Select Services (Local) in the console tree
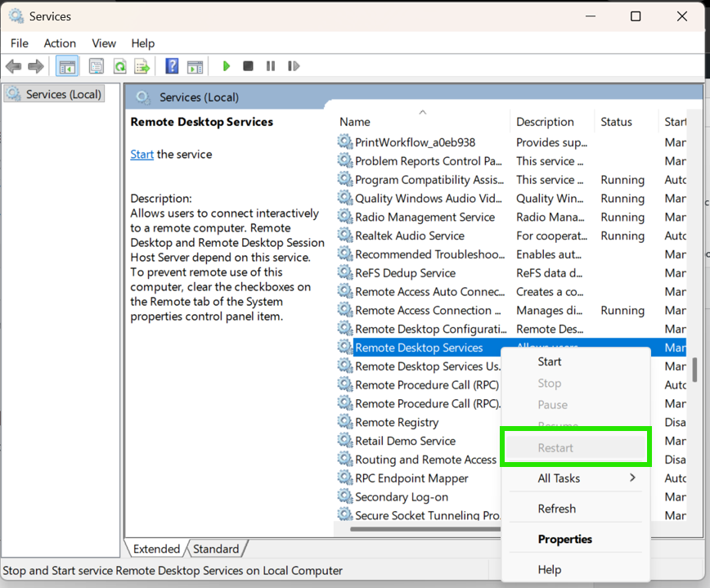Image resolution: width=710 pixels, height=588 pixels. [54, 94]
